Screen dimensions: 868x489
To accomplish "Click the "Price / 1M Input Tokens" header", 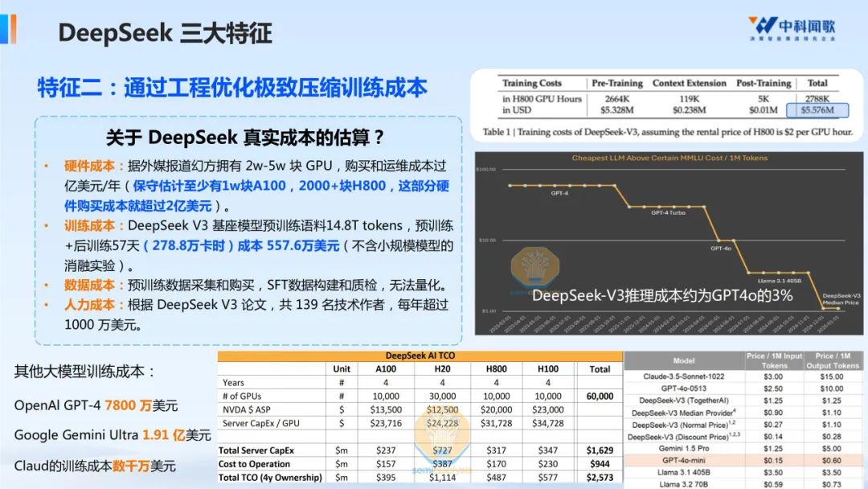I will point(774,360).
